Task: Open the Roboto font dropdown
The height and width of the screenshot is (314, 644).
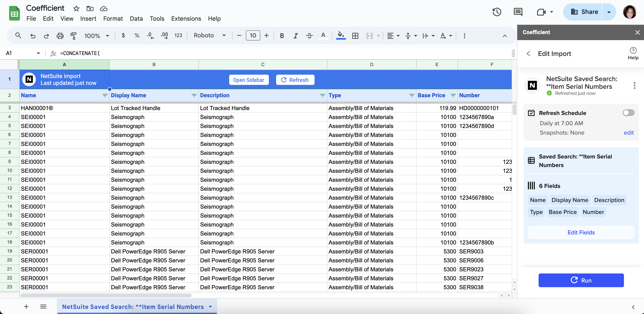Action: coord(210,35)
